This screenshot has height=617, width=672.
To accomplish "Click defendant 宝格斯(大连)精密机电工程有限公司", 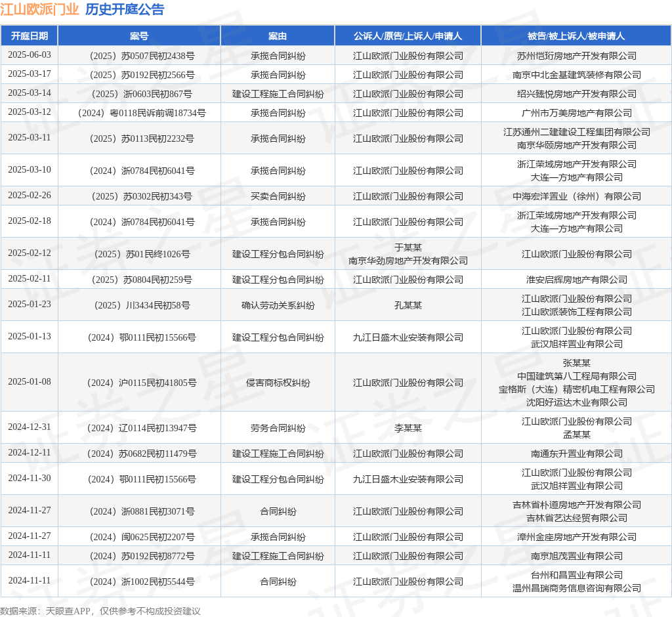I will coord(576,389).
